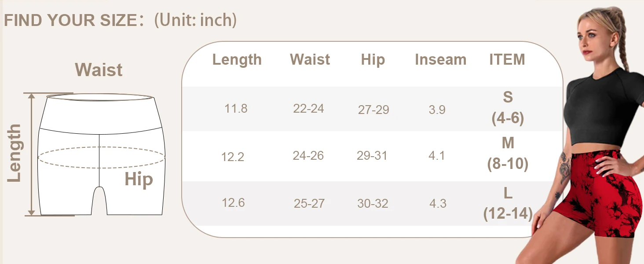Select the Waist column header in table
This screenshot has height=264, width=644.
point(310,60)
